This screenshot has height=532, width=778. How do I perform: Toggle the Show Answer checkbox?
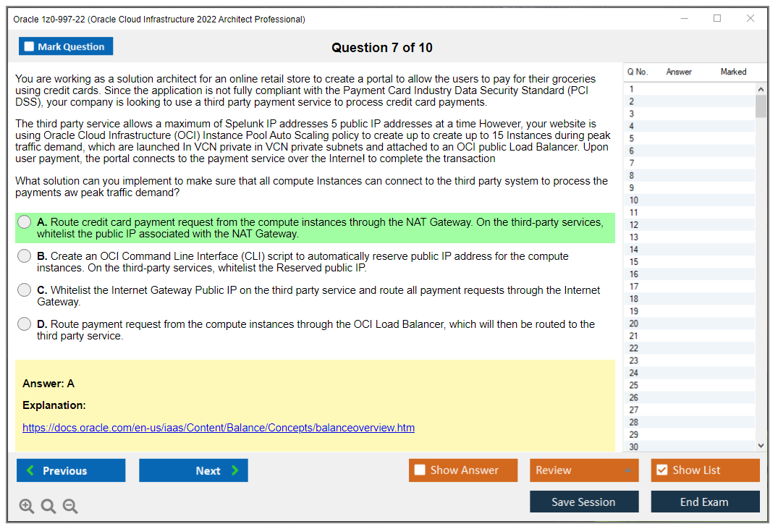pos(420,470)
